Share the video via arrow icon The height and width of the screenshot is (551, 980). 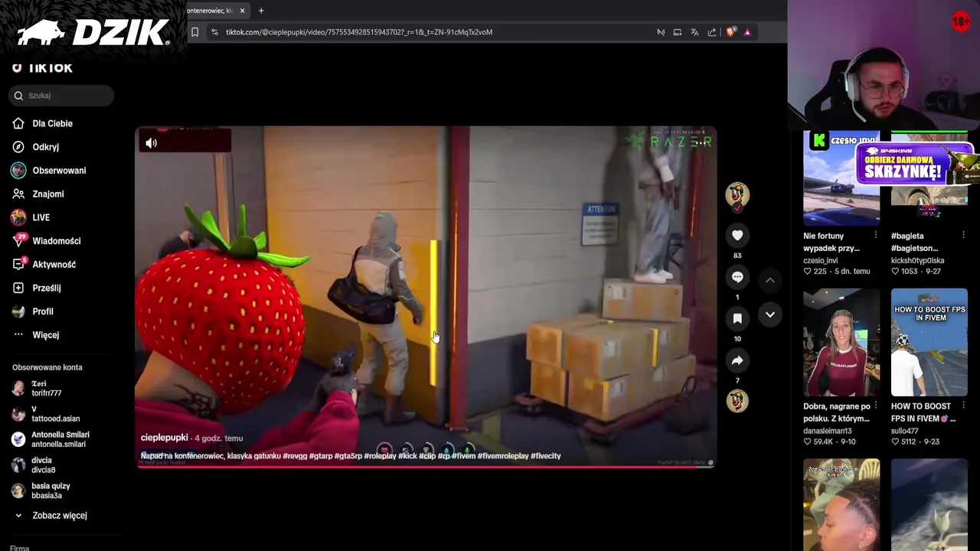[x=737, y=360]
